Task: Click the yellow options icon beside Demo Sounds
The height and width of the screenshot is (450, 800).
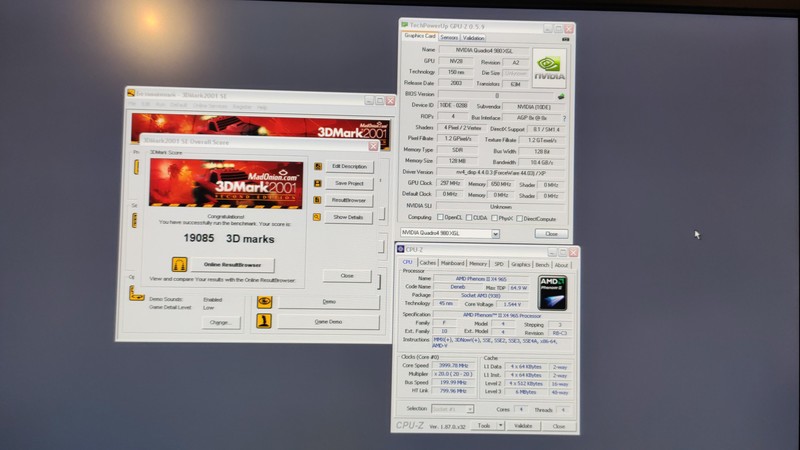Action: tap(136, 293)
